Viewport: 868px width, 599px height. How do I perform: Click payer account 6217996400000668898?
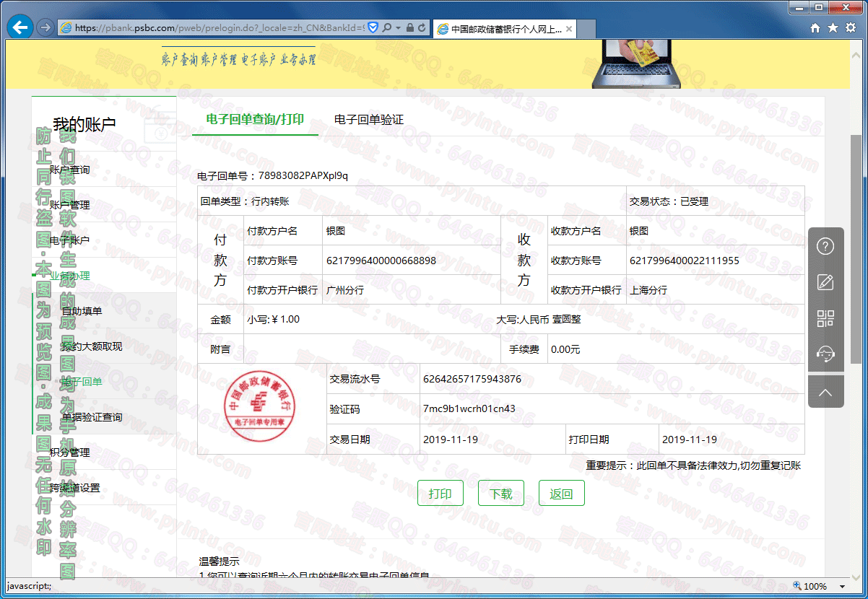point(381,261)
